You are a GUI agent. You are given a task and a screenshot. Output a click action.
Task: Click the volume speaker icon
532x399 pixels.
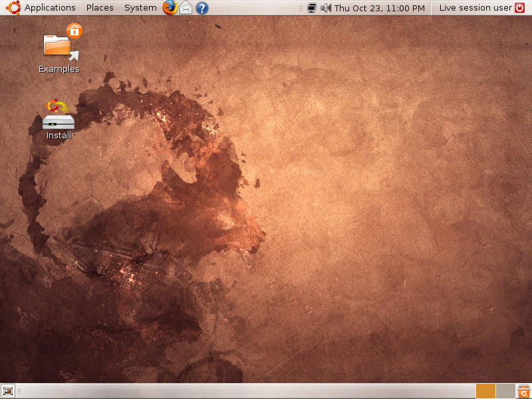click(x=326, y=8)
